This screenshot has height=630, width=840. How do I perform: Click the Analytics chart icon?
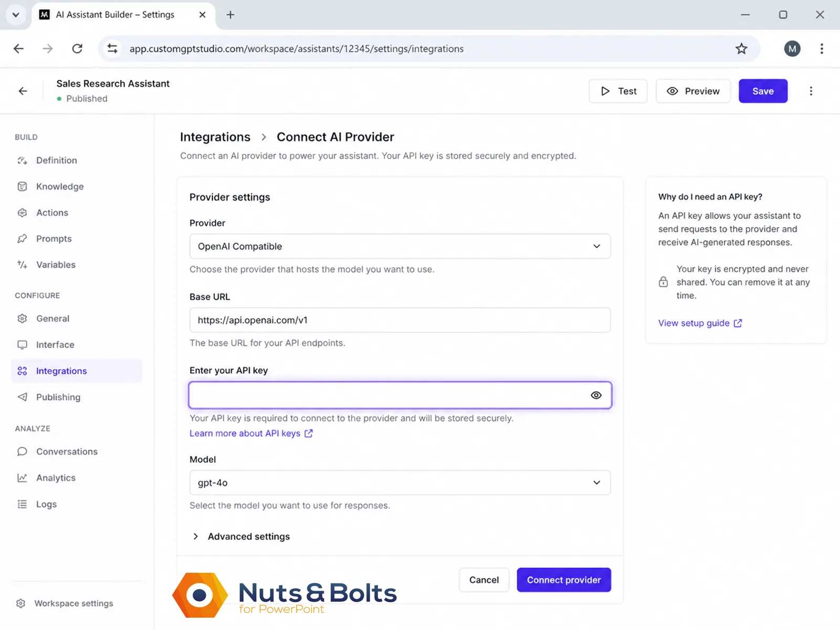(22, 478)
